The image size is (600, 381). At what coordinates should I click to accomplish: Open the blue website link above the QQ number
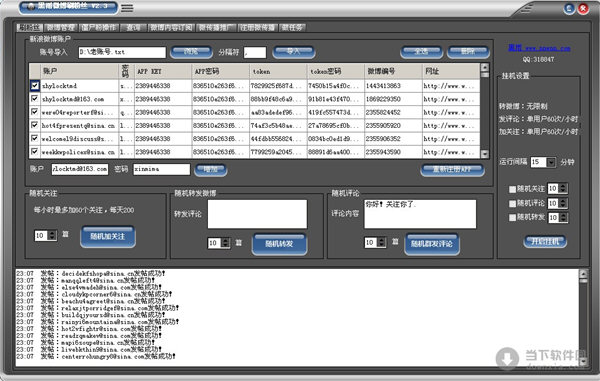click(x=539, y=48)
